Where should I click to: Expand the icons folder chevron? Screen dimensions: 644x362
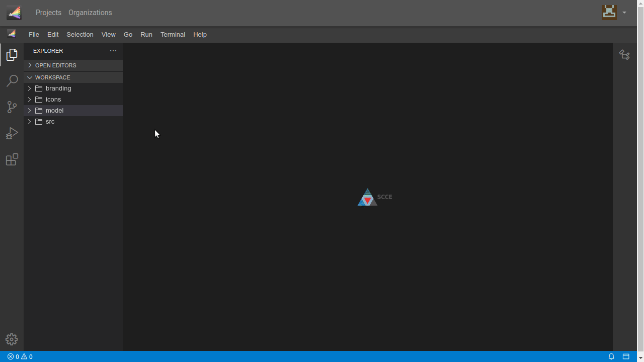click(30, 100)
